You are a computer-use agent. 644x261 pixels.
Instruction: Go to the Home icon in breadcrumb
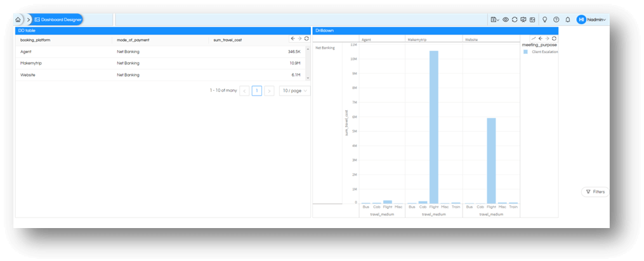[x=18, y=19]
